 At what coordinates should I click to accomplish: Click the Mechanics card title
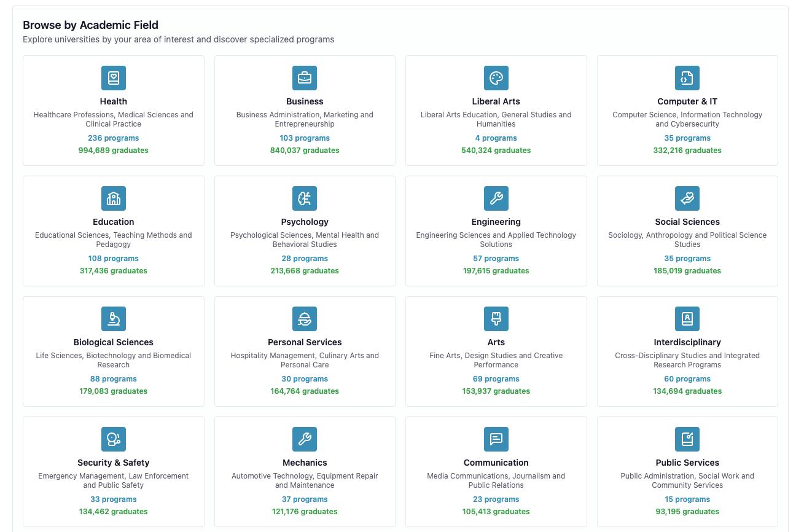pos(305,463)
